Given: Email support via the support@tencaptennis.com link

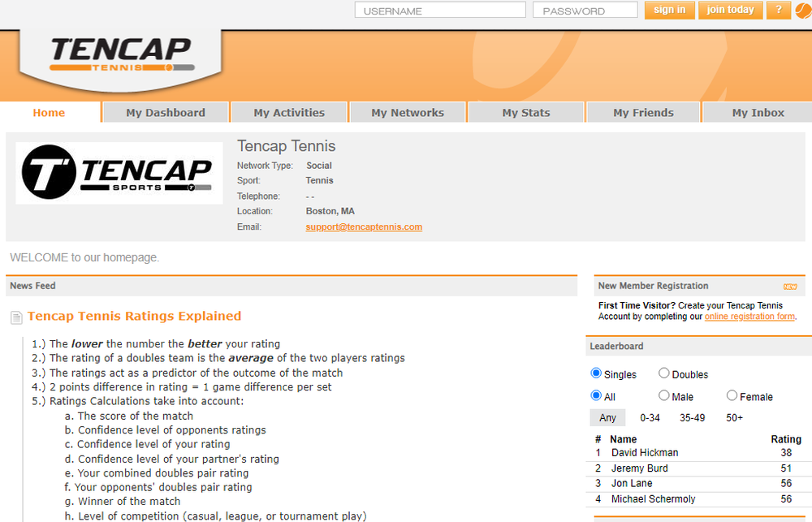Looking at the screenshot, I should pyautogui.click(x=364, y=226).
